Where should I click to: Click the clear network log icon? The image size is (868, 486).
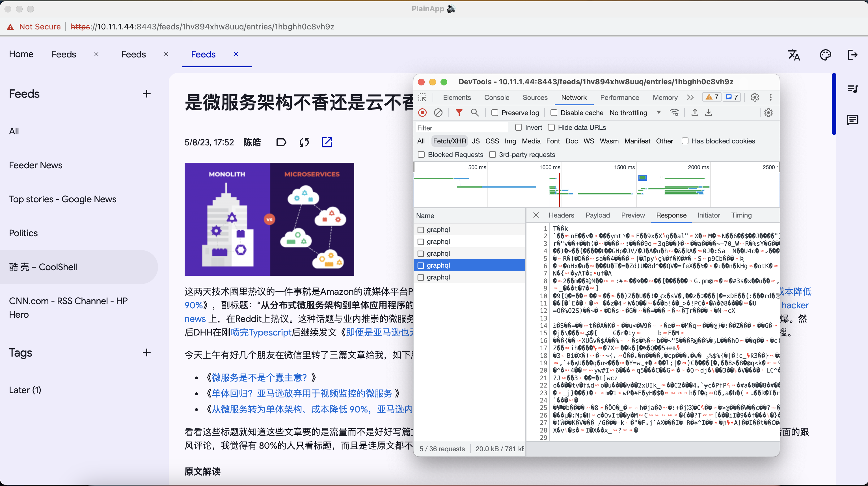(438, 113)
